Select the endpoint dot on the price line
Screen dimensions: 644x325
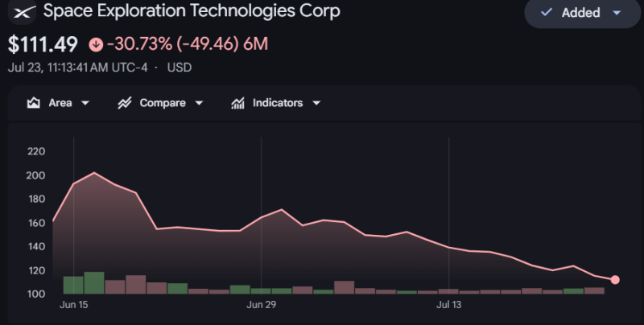[615, 280]
